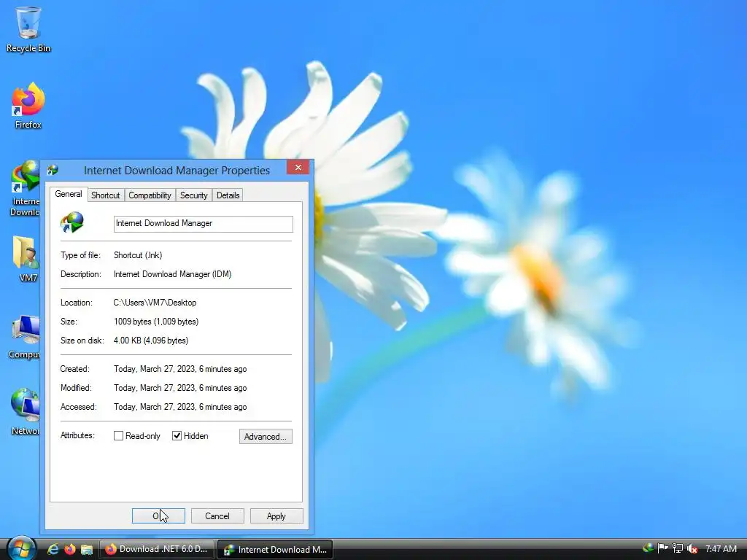Image resolution: width=747 pixels, height=560 pixels.
Task: Click the Modified date value
Action: [x=180, y=388]
